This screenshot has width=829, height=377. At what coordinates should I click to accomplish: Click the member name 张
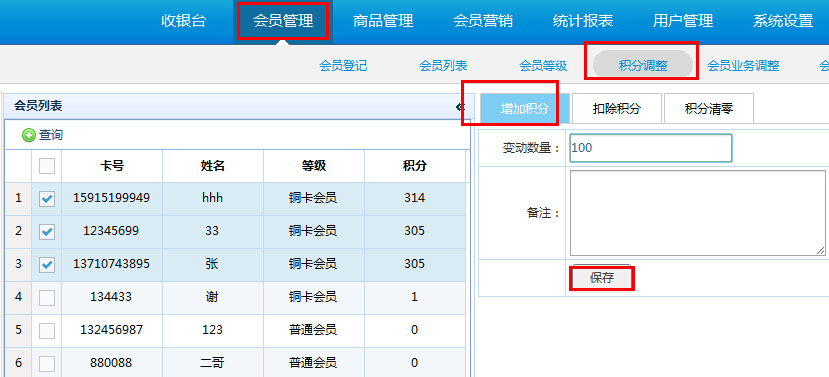pyautogui.click(x=213, y=264)
